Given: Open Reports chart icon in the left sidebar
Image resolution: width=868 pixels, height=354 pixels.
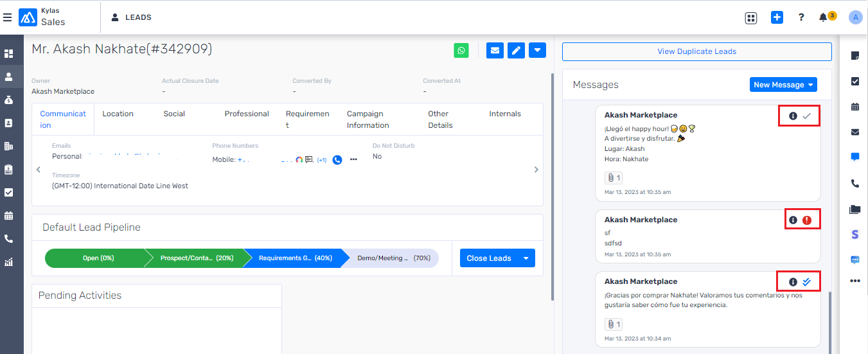Looking at the screenshot, I should (x=9, y=261).
